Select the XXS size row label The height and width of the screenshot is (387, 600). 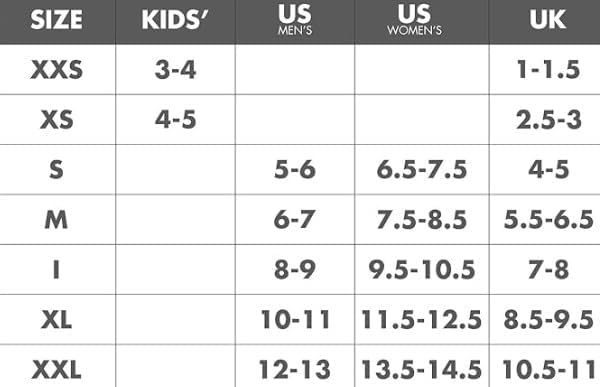(57, 70)
